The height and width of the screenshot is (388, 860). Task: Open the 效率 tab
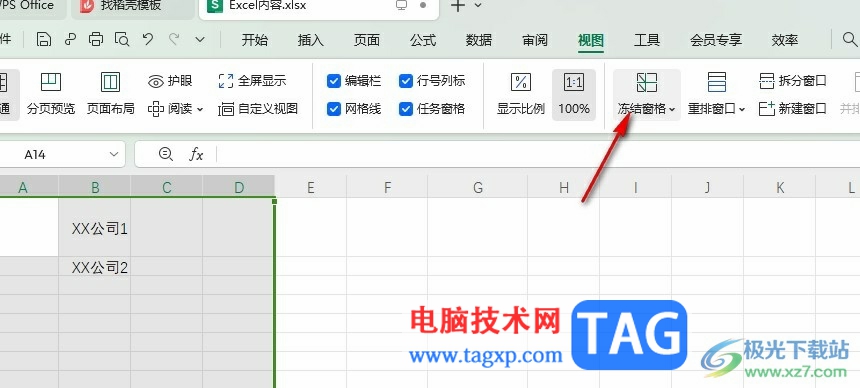tap(784, 40)
